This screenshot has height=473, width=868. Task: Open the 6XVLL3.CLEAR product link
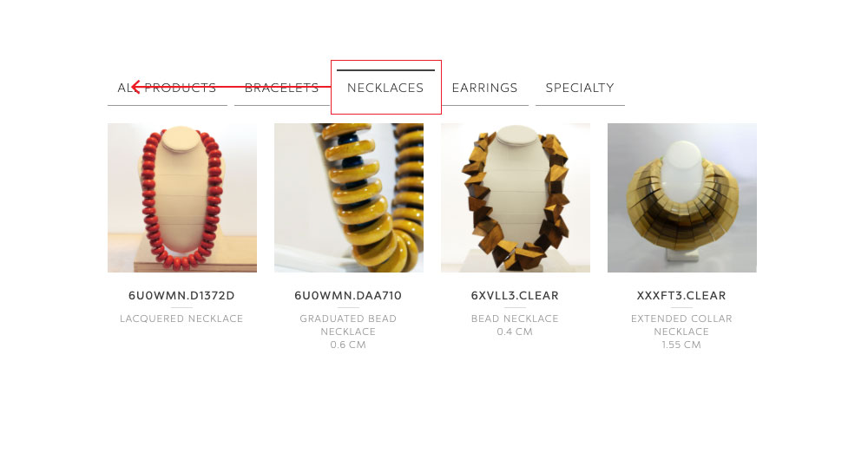[515, 296]
